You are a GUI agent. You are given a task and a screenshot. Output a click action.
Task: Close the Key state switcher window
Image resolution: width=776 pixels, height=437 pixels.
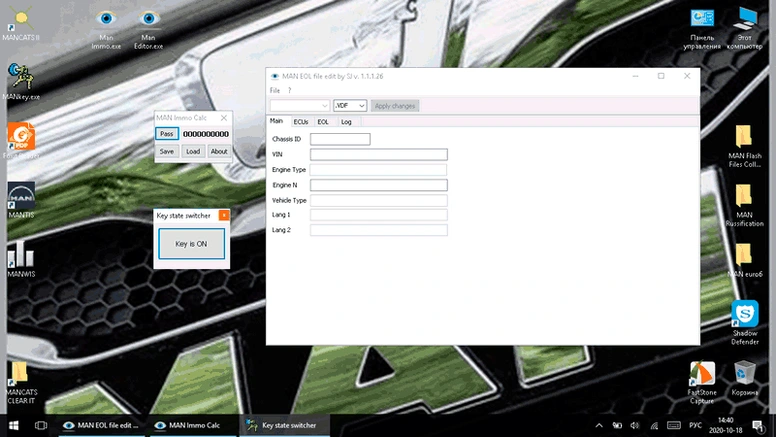click(224, 215)
